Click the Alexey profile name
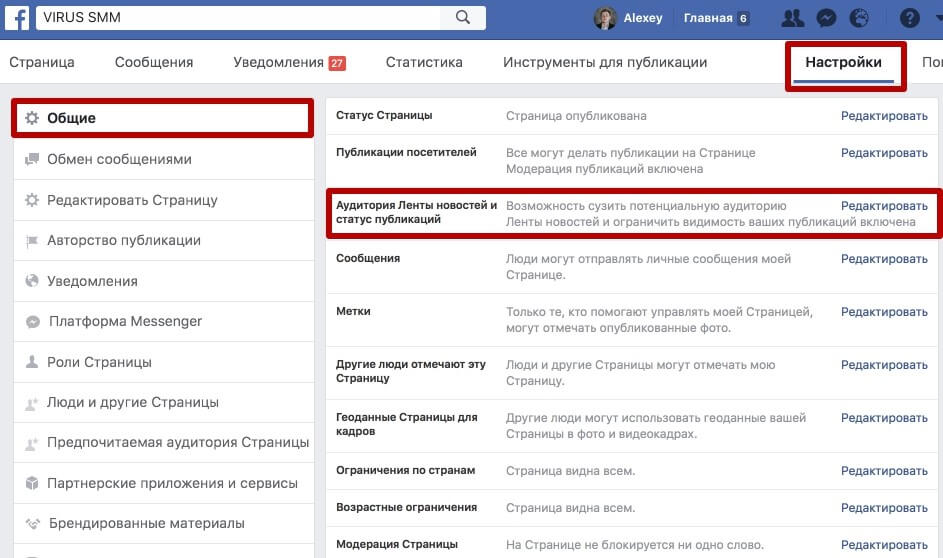Image resolution: width=943 pixels, height=558 pixels. pyautogui.click(x=642, y=18)
